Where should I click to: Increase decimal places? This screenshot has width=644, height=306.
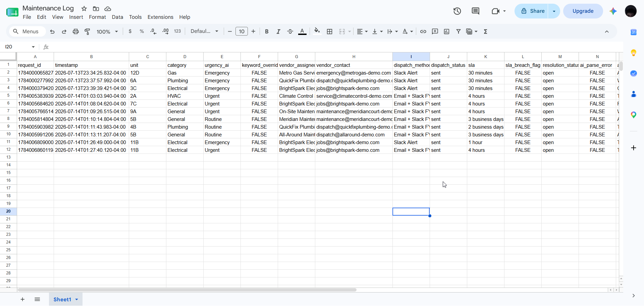pos(165,32)
